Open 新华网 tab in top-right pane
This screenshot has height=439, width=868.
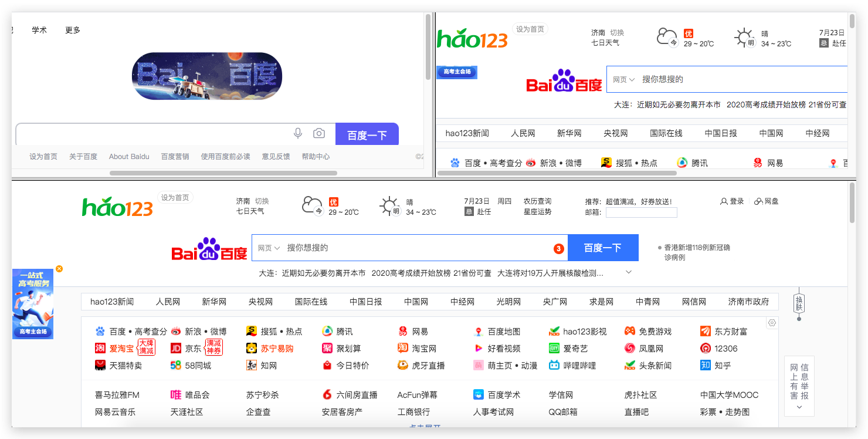pyautogui.click(x=569, y=133)
